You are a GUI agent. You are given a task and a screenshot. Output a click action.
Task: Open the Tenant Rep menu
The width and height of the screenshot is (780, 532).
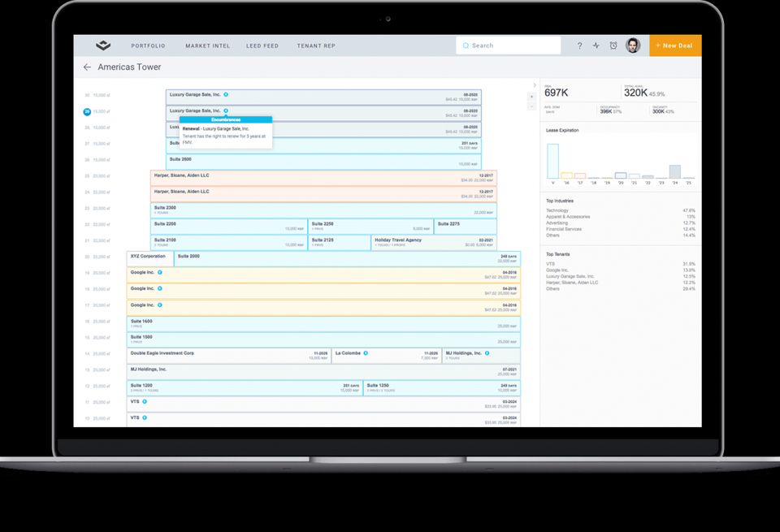[x=316, y=45]
